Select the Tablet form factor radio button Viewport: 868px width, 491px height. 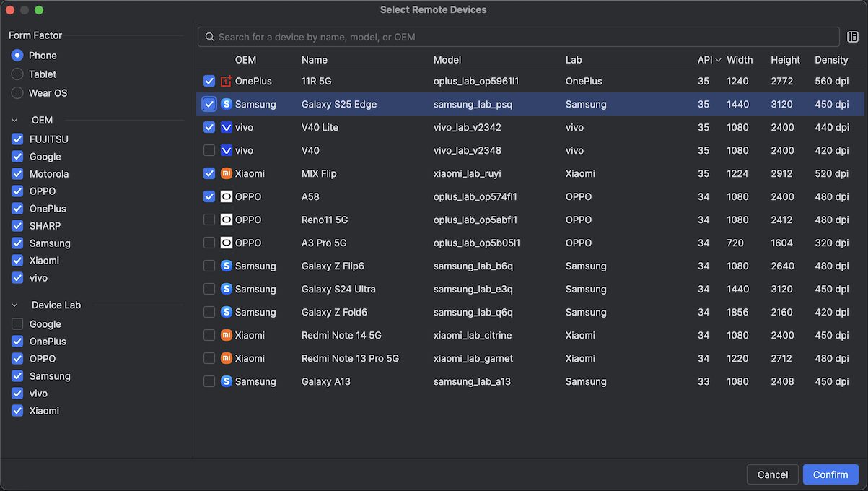pos(17,74)
